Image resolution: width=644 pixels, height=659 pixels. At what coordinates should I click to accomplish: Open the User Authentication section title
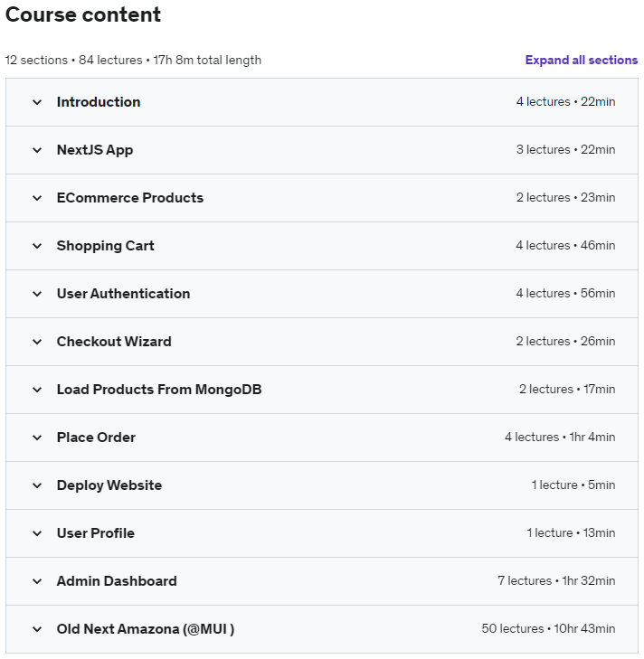(123, 294)
